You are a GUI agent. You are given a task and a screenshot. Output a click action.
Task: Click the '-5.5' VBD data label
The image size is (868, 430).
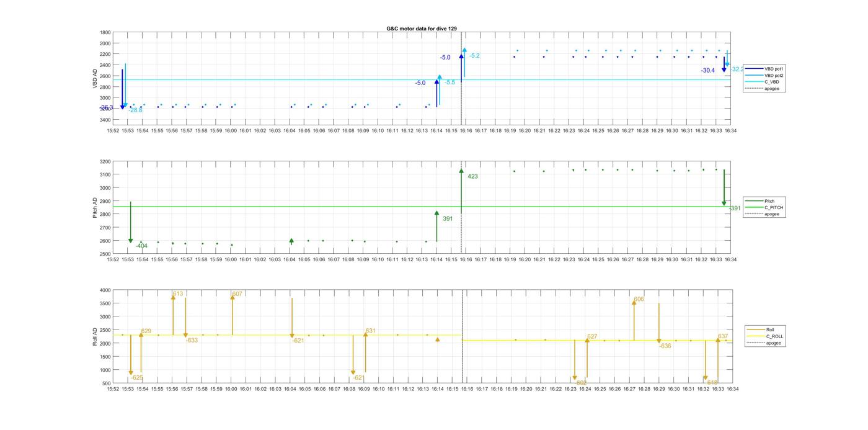click(x=449, y=83)
